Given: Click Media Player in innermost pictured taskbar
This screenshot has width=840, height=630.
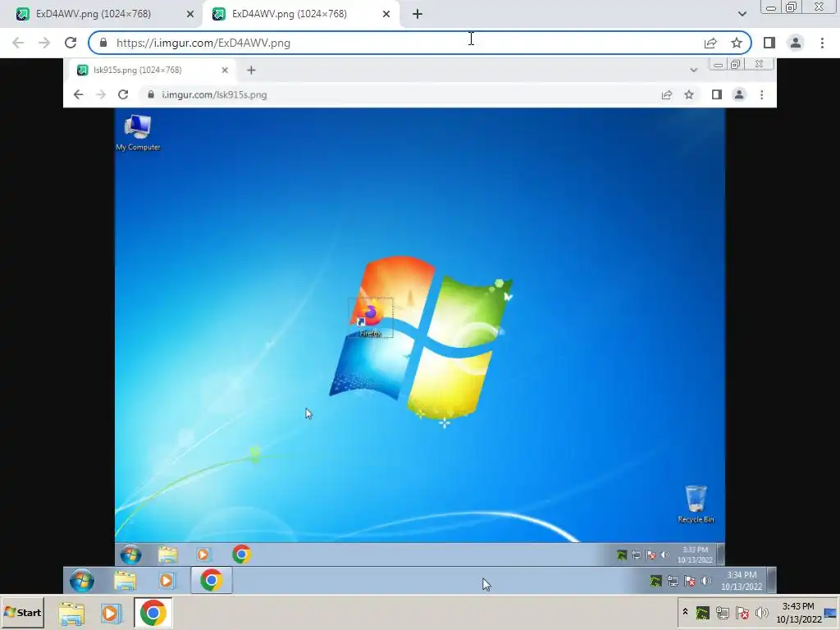Looking at the screenshot, I should [203, 555].
